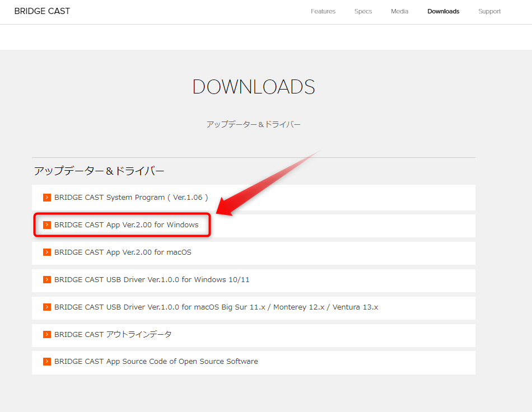
Task: Click orange arrow icon beside USB Driver macOS
Action: 47,307
